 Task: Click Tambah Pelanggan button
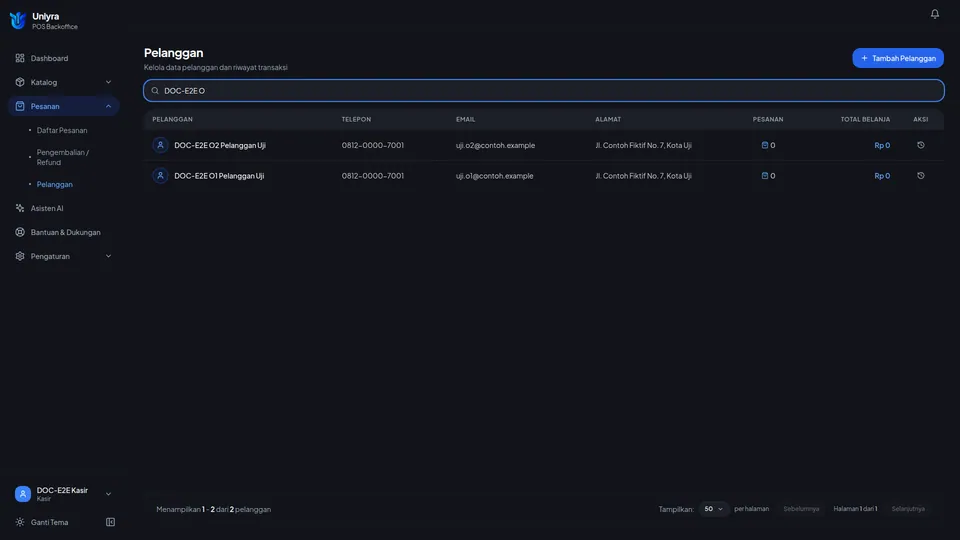point(898,58)
